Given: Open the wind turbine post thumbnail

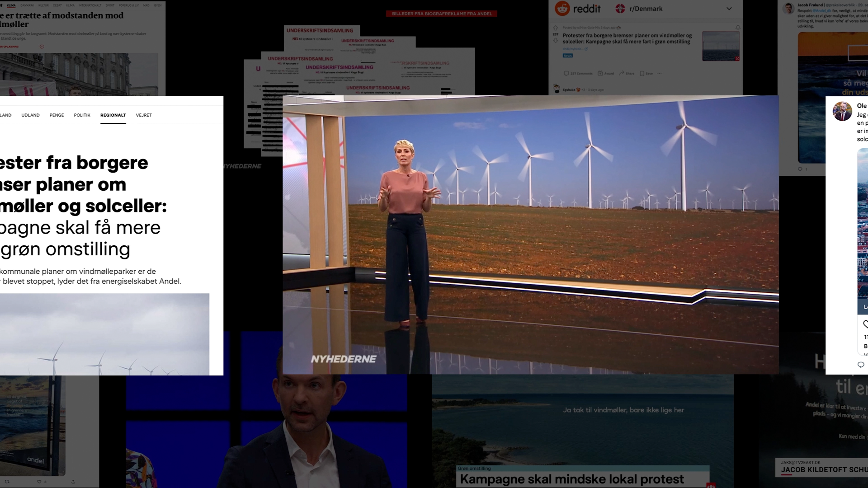Looking at the screenshot, I should (x=721, y=46).
